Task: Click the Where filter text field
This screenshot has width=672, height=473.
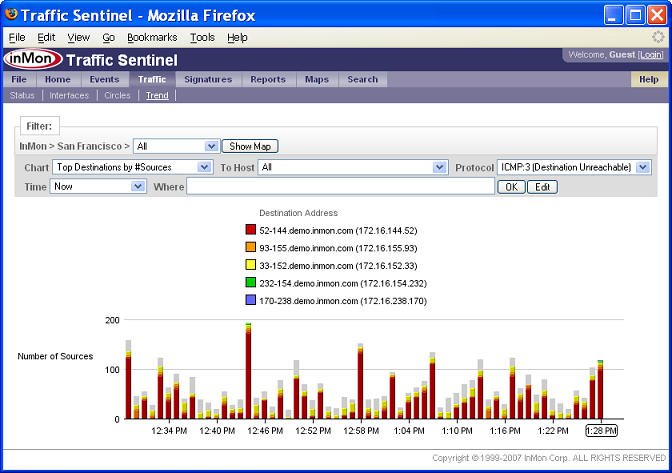Action: 341,187
